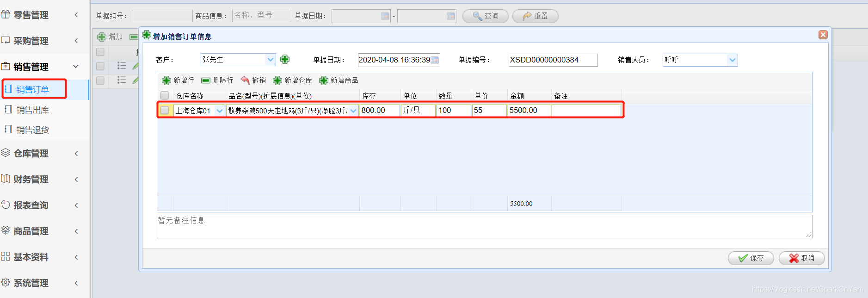This screenshot has width=868, height=298.
Task: Click the list icon in first background row
Action: [x=122, y=66]
